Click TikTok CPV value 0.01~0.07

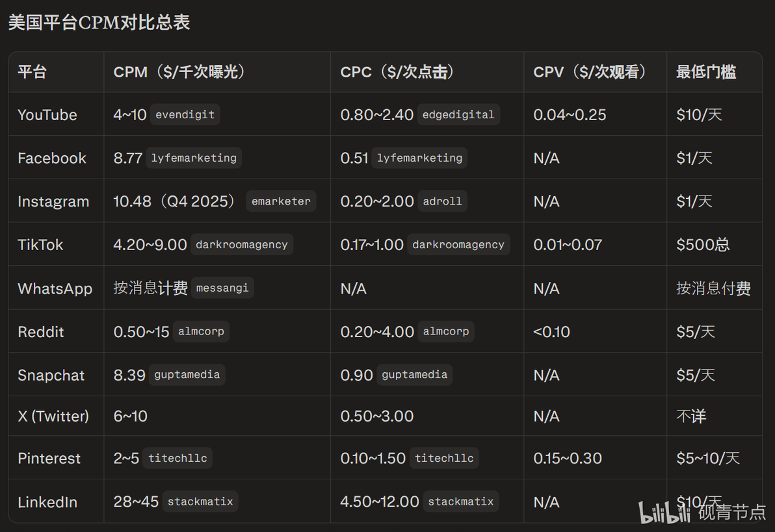[568, 245]
